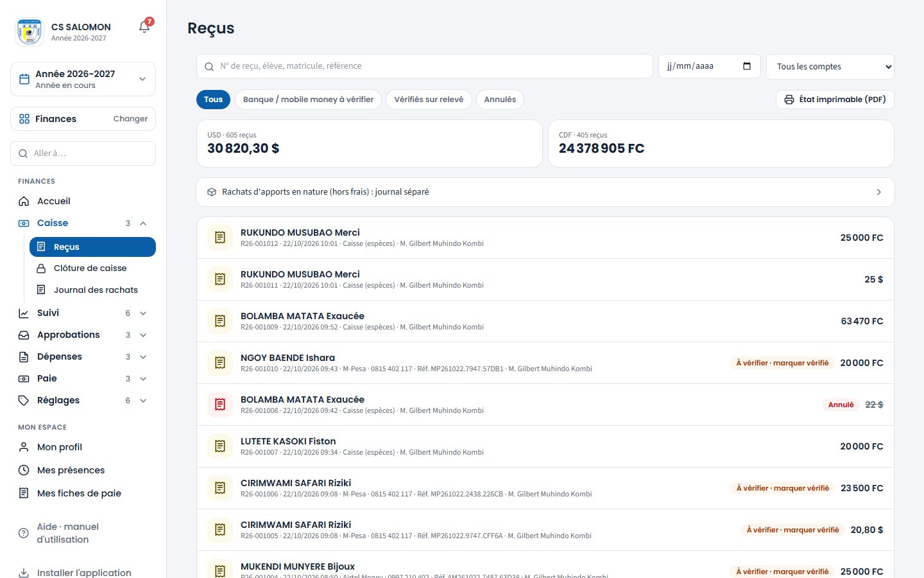Image resolution: width=924 pixels, height=578 pixels.
Task: Filter by Banque / mobile money à vérifier
Action: click(309, 100)
